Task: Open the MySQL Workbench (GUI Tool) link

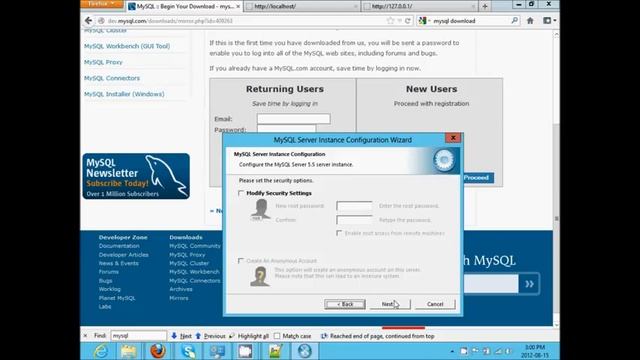Action: [x=127, y=46]
